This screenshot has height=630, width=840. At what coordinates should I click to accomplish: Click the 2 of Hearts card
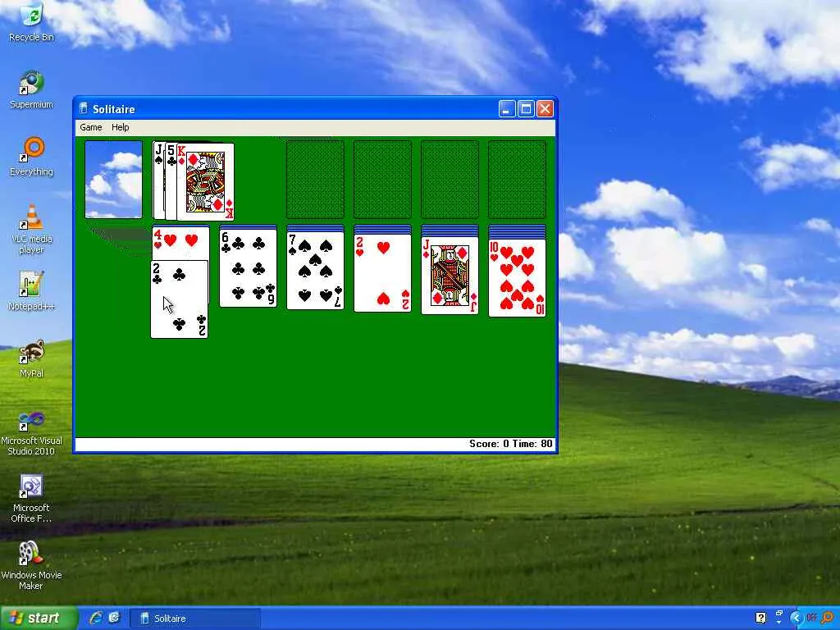pyautogui.click(x=382, y=273)
